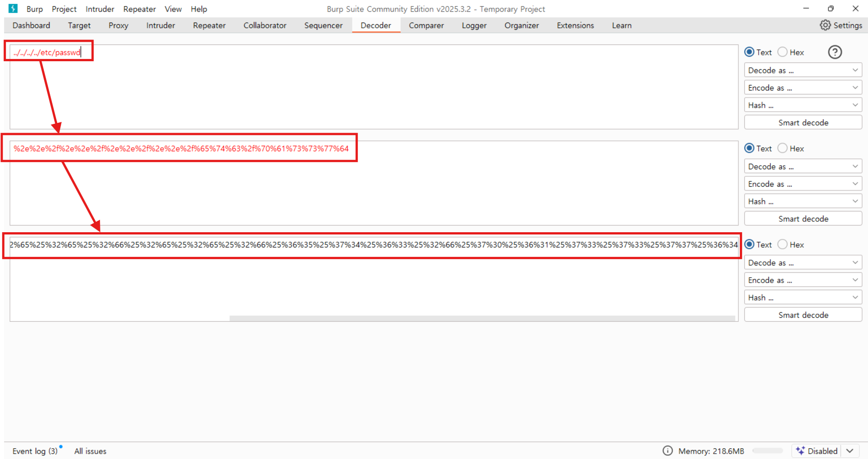The height and width of the screenshot is (459, 868).
Task: Click third row Smart decode button
Action: [803, 315]
